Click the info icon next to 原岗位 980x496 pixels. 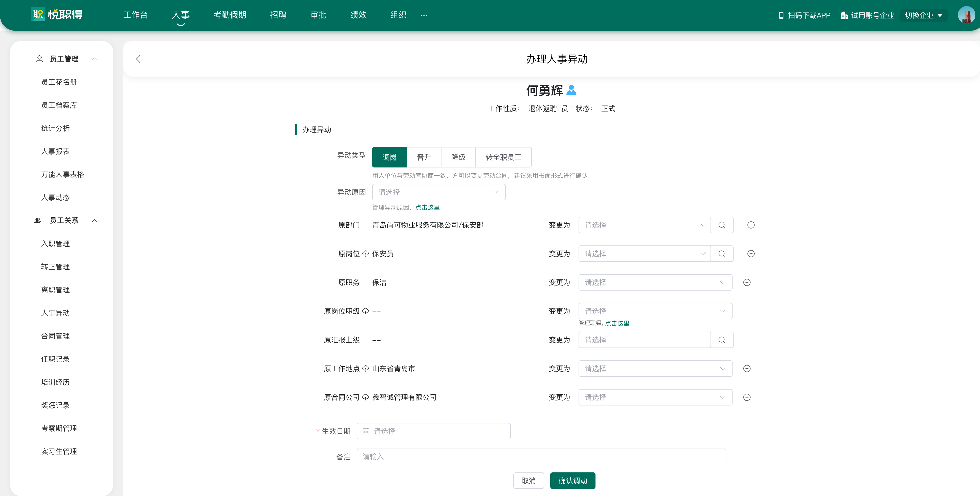point(365,253)
